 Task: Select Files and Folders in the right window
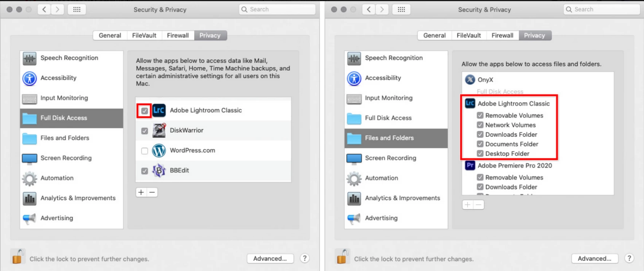(396, 138)
